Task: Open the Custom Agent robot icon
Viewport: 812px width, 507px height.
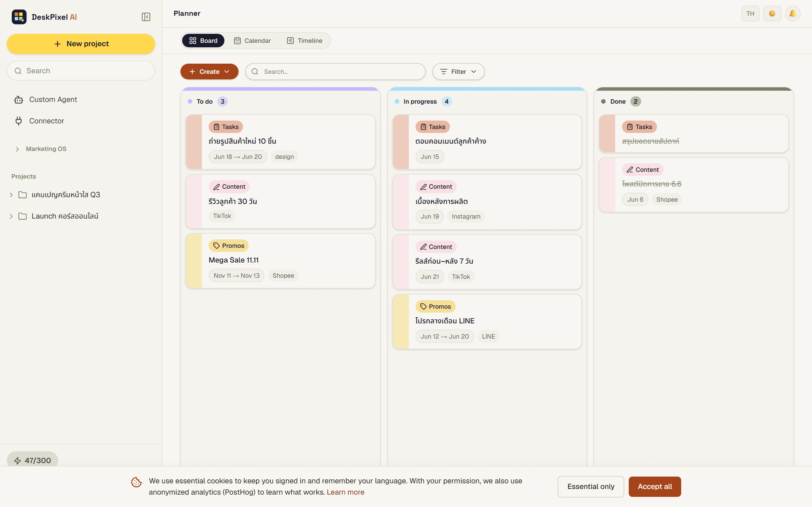Action: tap(18, 100)
